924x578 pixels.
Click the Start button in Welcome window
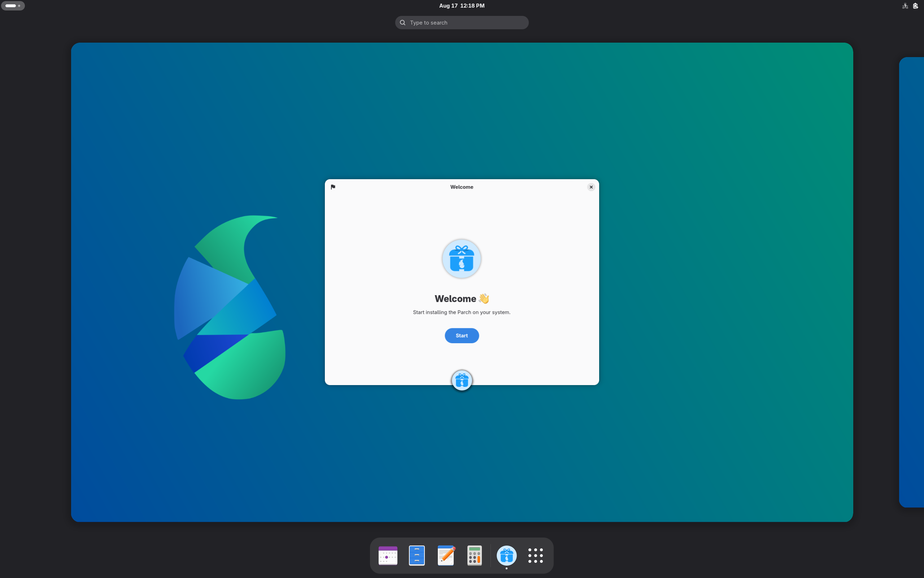[x=462, y=335]
